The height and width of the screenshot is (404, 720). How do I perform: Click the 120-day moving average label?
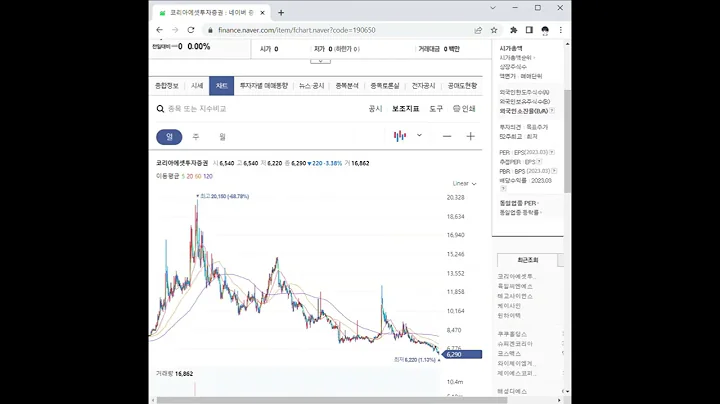(x=208, y=176)
